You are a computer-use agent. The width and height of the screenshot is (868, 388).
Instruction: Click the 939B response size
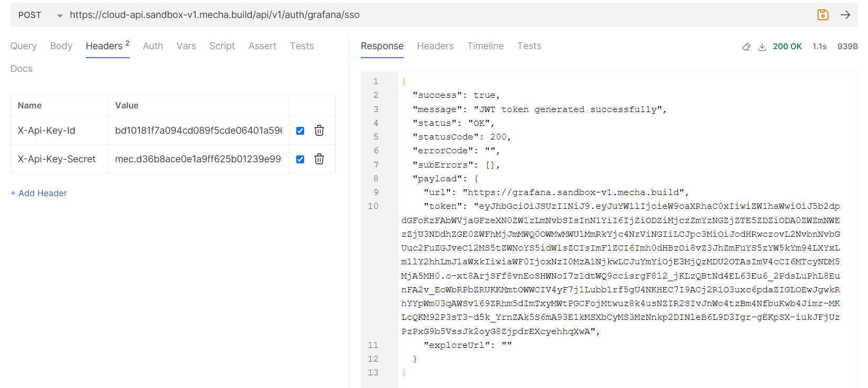tap(847, 47)
